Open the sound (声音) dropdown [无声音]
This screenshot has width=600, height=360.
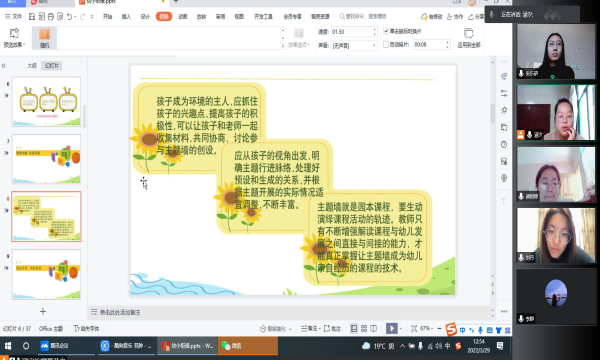point(354,46)
